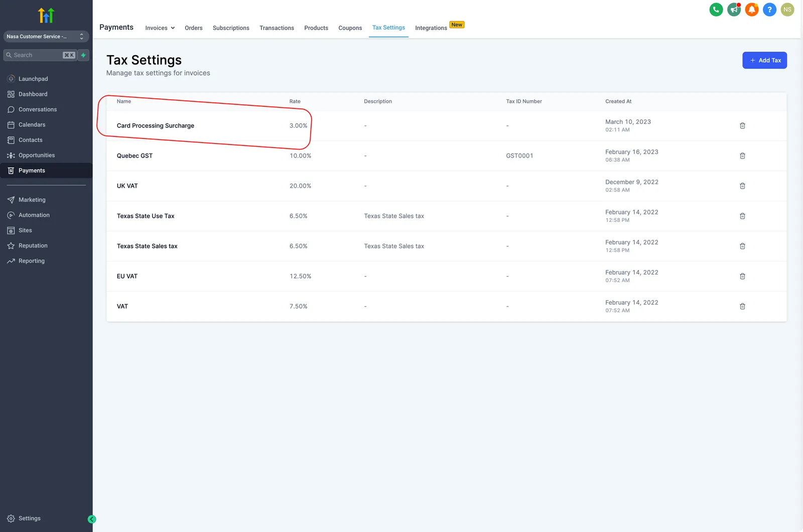Image resolution: width=803 pixels, height=532 pixels.
Task: View notifications via the orange bell
Action: [x=752, y=10]
